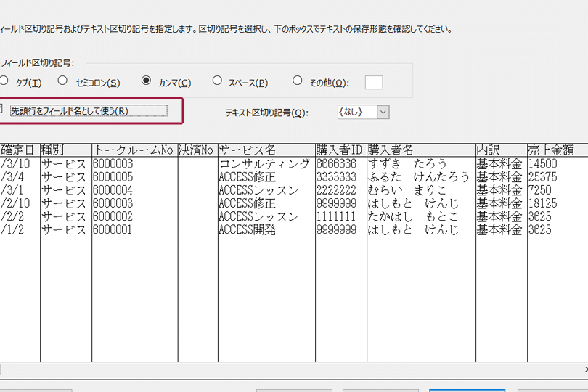This screenshot has height=392, width=588.
Task: Click the custom delimiter box beside その他
Action: (374, 83)
